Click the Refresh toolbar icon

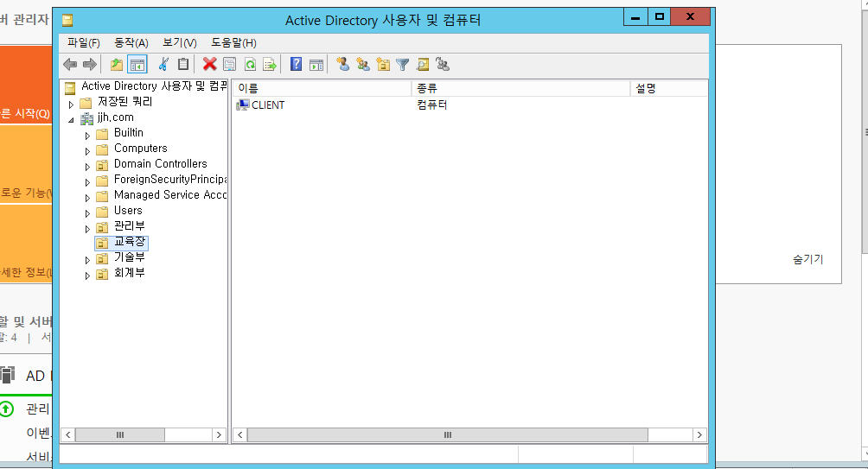pos(250,65)
